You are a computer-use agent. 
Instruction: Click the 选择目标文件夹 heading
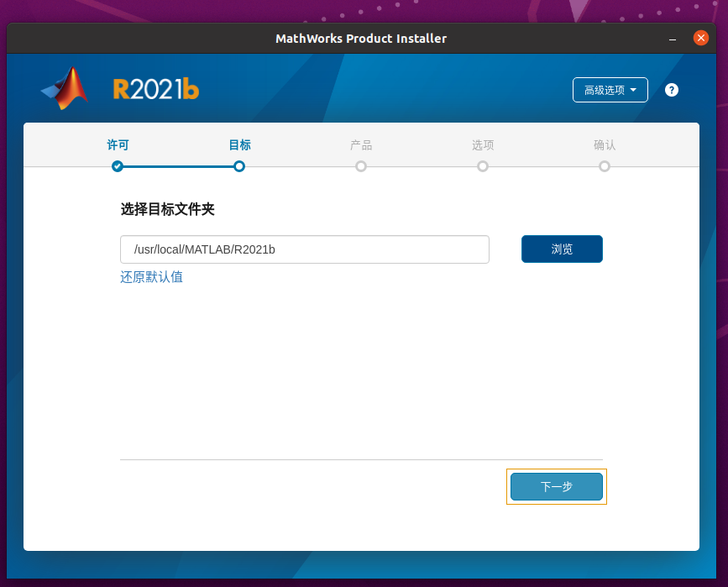pyautogui.click(x=168, y=209)
